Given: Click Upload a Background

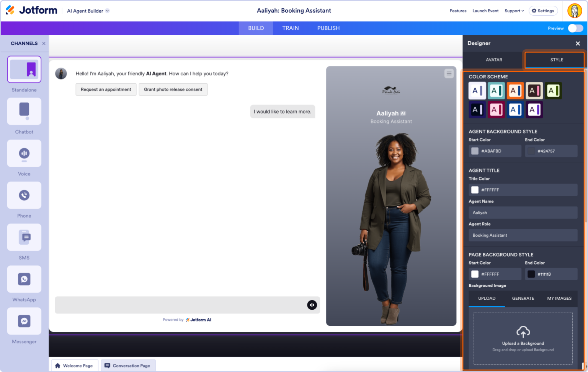Looking at the screenshot, I should coord(523,339).
